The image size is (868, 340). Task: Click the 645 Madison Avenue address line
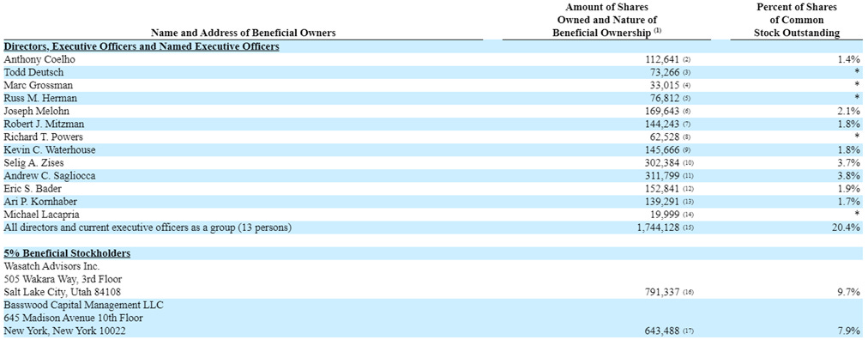pyautogui.click(x=74, y=318)
